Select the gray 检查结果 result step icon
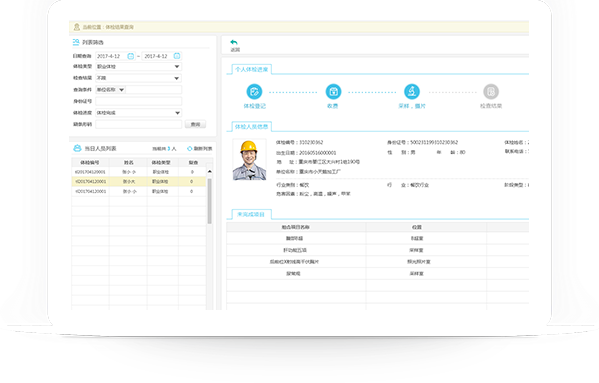 pos(491,92)
